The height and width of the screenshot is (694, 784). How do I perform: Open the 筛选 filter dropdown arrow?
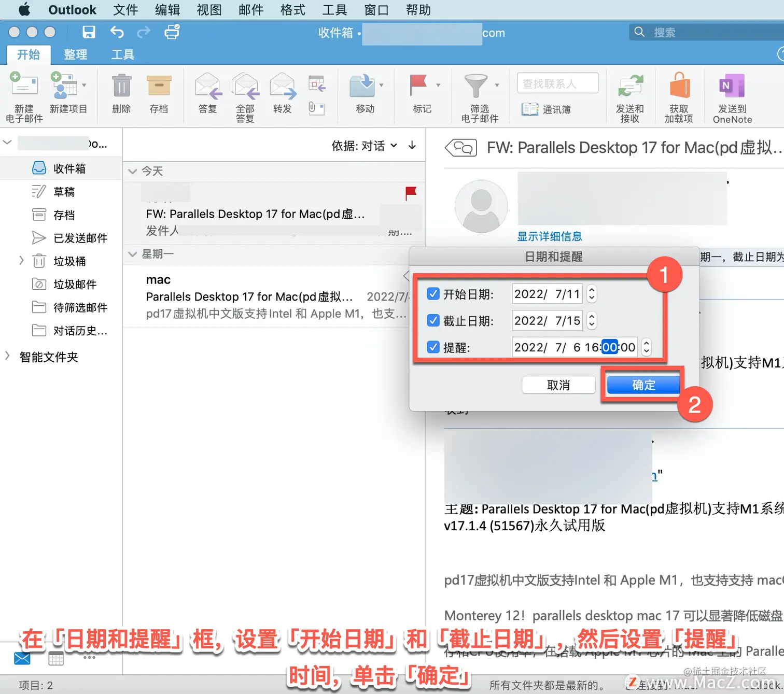[497, 85]
